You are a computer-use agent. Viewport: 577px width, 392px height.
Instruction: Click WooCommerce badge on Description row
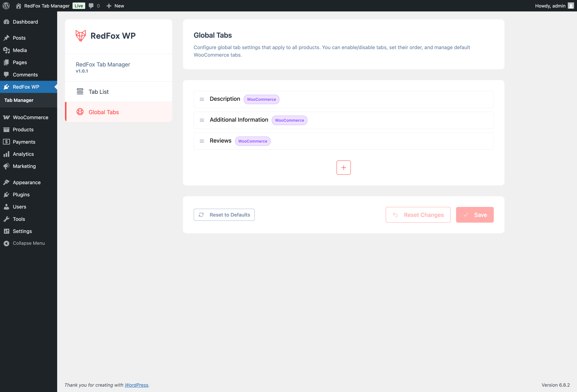click(x=262, y=99)
